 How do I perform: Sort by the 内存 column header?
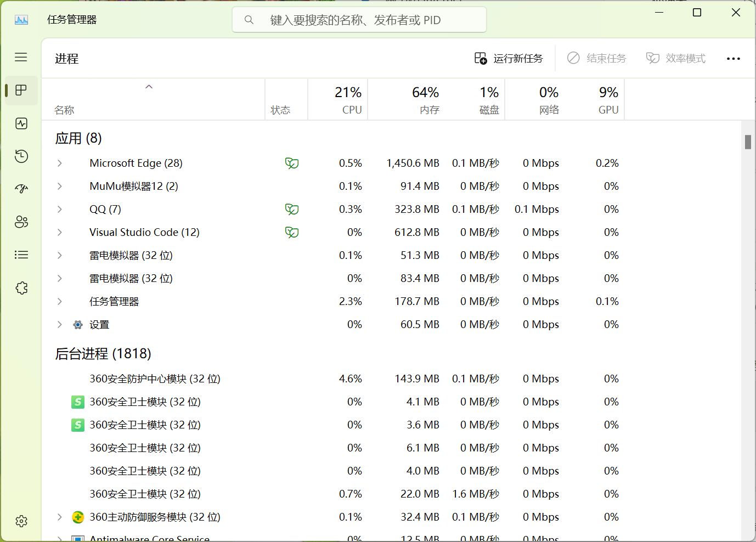(407, 100)
